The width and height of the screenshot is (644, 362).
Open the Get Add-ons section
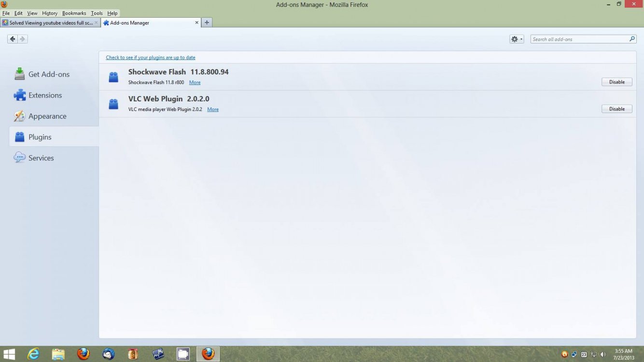click(x=54, y=74)
